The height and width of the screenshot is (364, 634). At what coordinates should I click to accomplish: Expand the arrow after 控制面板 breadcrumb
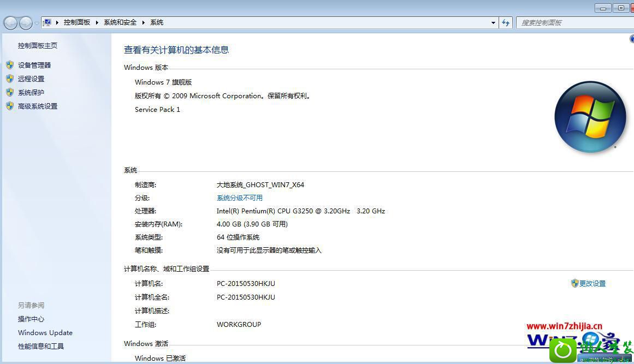[97, 22]
